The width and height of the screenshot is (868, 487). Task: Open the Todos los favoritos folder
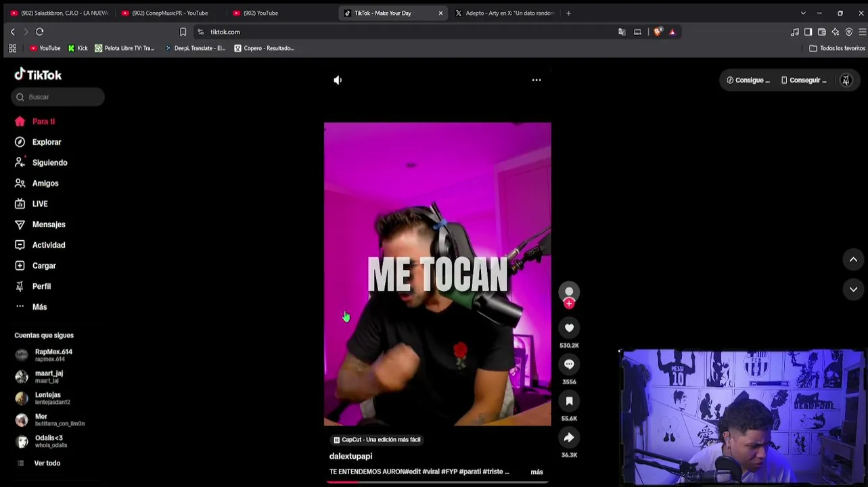[x=838, y=48]
